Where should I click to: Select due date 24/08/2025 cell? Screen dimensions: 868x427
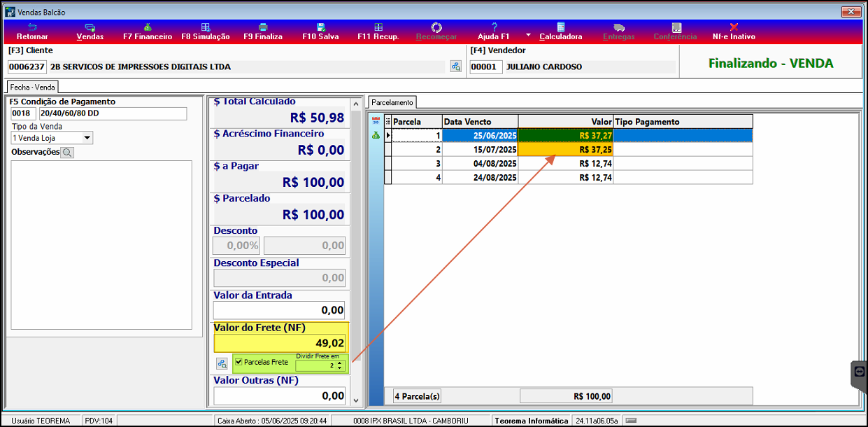tap(481, 178)
